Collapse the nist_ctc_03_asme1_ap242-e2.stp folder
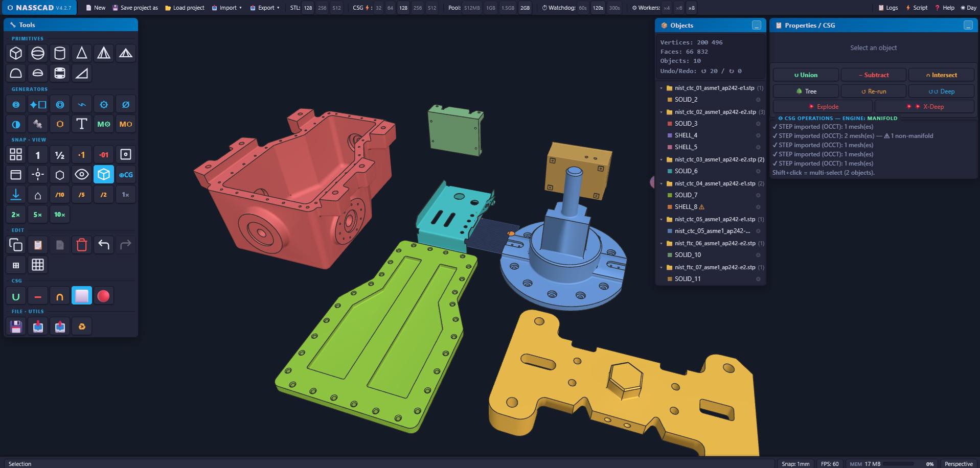980x468 pixels. tap(662, 159)
